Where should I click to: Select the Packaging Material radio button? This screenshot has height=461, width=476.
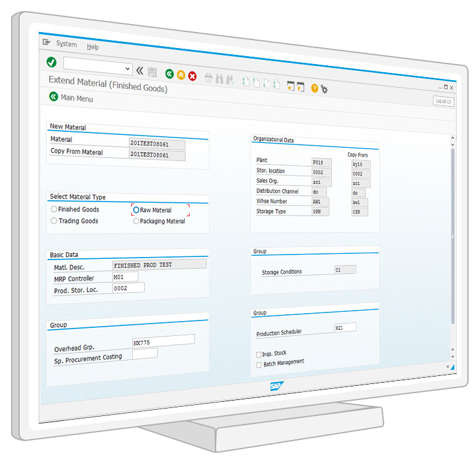[x=136, y=221]
